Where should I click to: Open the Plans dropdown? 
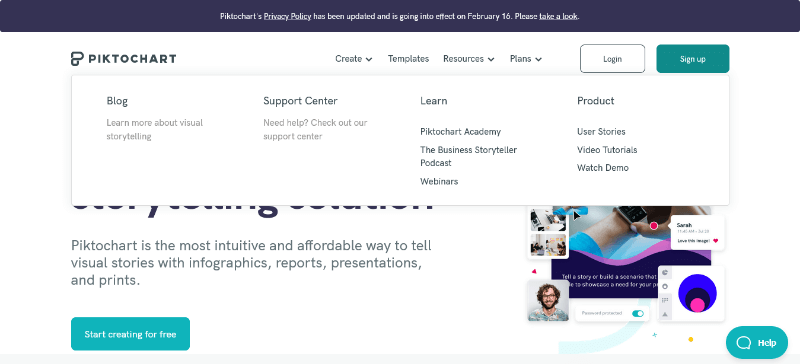click(x=526, y=59)
